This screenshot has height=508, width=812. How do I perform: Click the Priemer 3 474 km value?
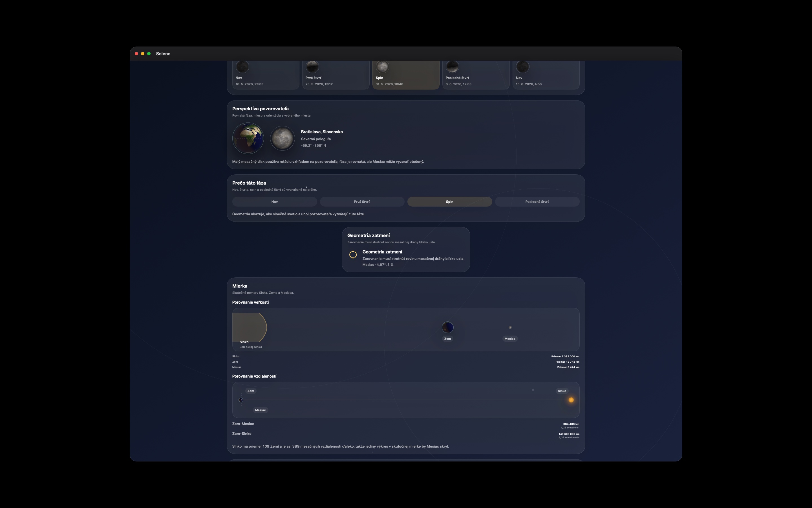pyautogui.click(x=568, y=367)
